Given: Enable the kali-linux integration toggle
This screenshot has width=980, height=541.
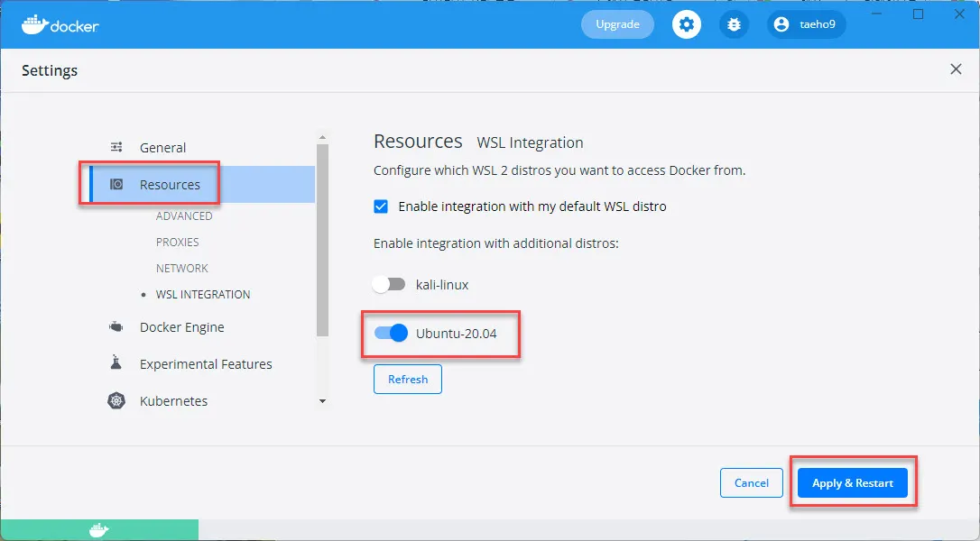Looking at the screenshot, I should click(x=389, y=284).
